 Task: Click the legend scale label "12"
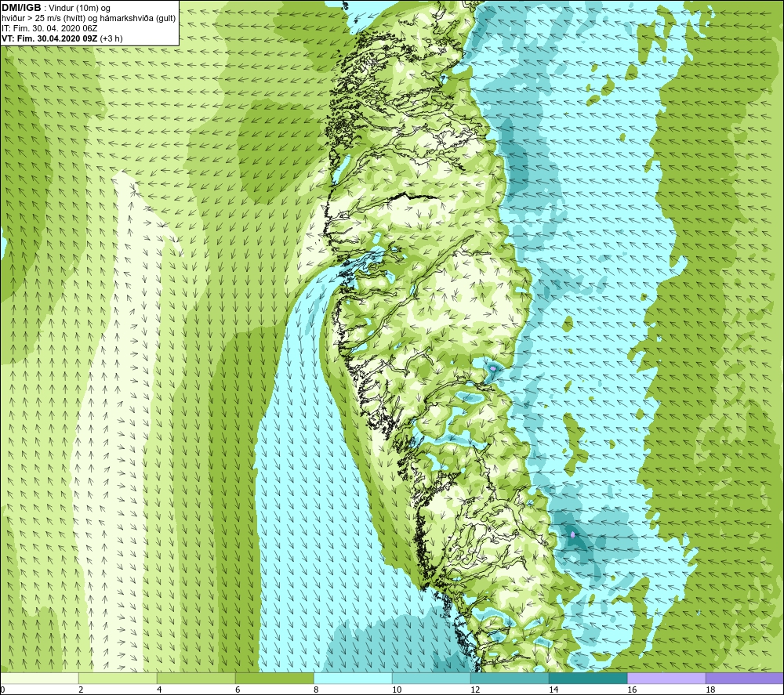(x=475, y=690)
